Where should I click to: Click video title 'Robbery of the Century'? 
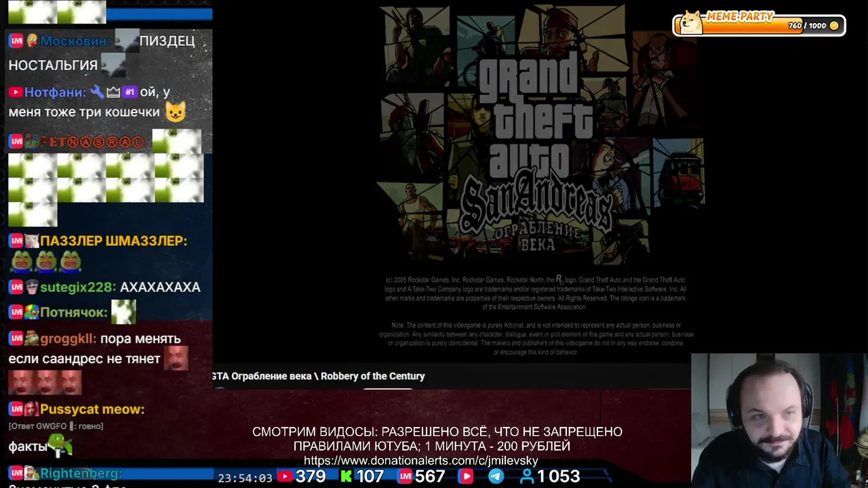tap(372, 376)
